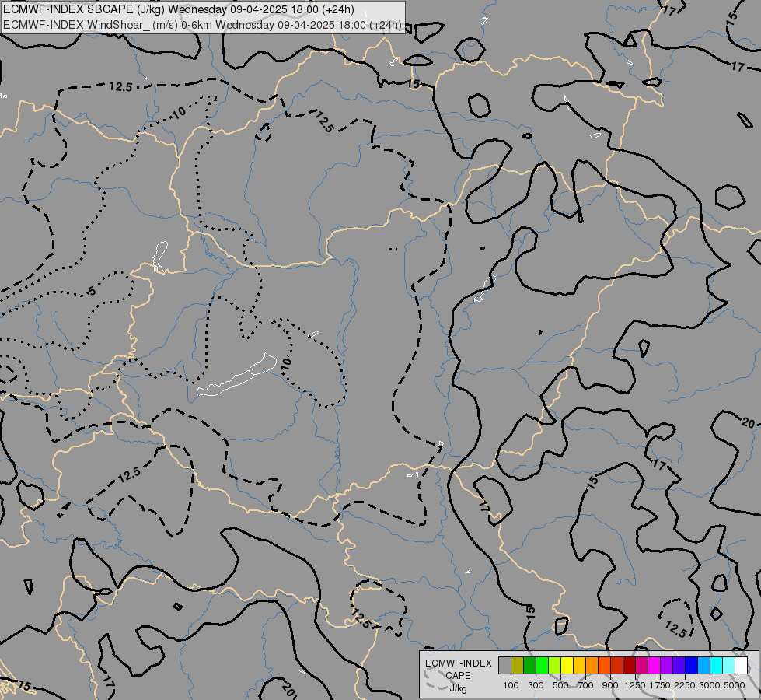This screenshot has height=700, width=761.
Task: Click the 700 tick value in the legend
Action: click(586, 685)
